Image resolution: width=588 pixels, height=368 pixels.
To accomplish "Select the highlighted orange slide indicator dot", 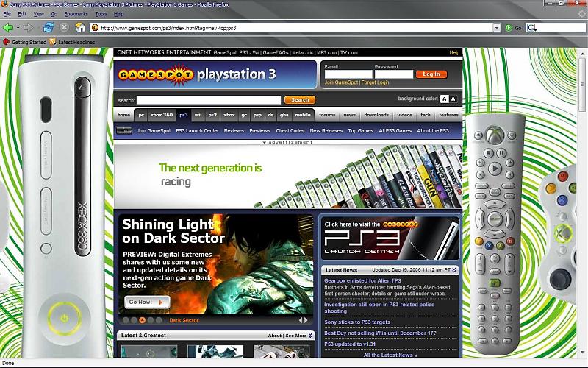I will click(x=143, y=320).
